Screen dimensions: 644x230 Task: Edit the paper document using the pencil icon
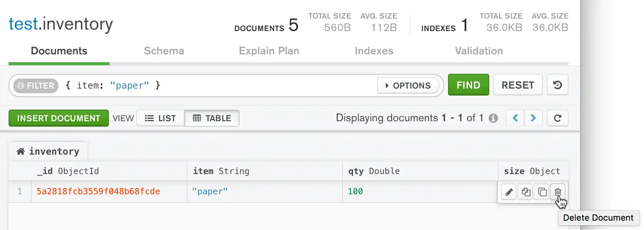(509, 192)
